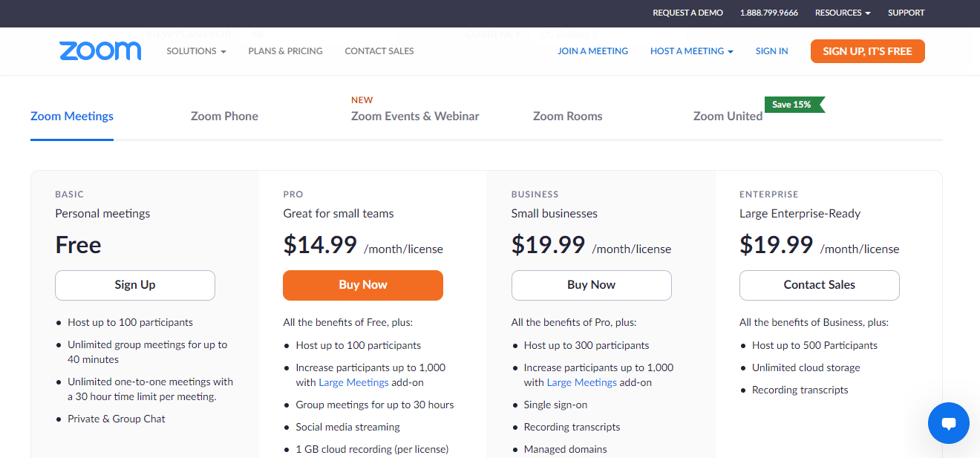Open the live chat bubble icon

click(x=948, y=423)
